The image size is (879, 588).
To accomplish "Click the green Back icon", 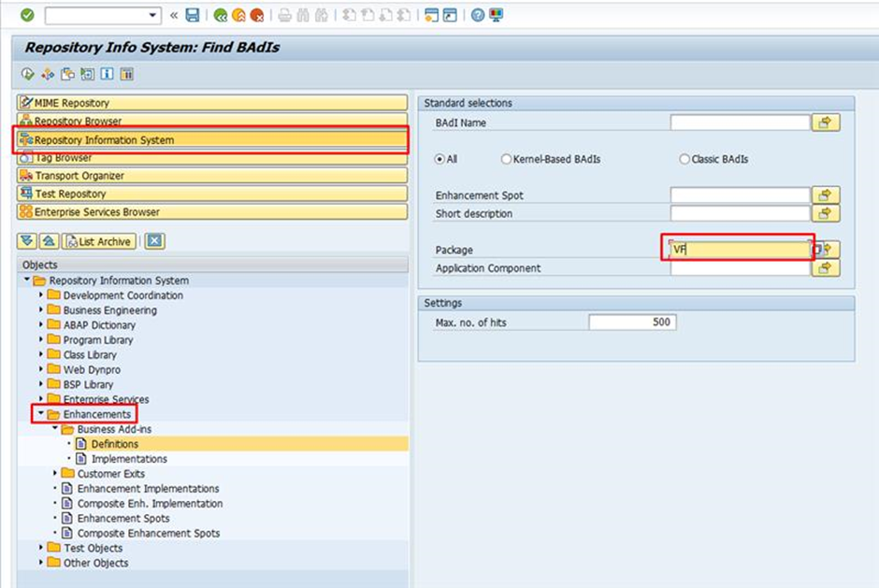I will [x=221, y=15].
